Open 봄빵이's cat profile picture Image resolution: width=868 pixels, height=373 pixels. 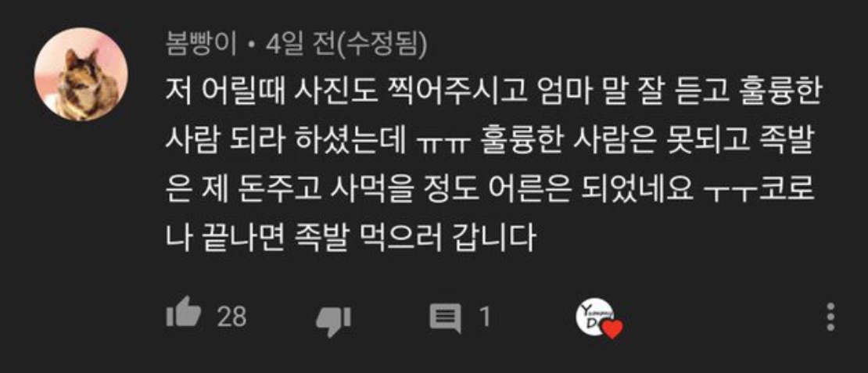pyautogui.click(x=81, y=74)
